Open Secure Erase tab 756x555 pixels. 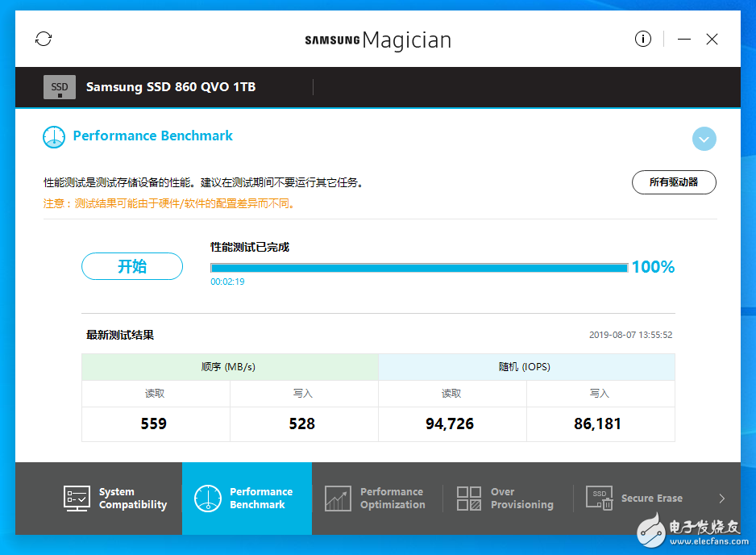(639, 499)
